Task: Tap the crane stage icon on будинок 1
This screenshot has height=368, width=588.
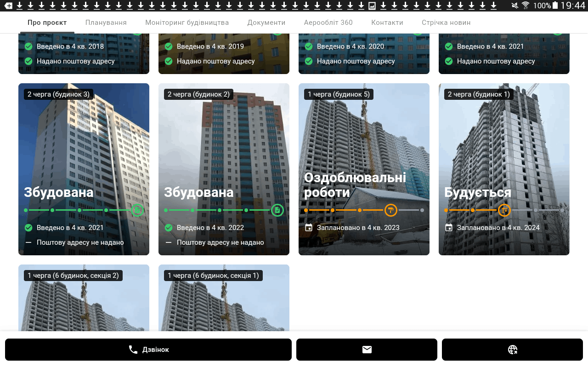Action: 504,210
